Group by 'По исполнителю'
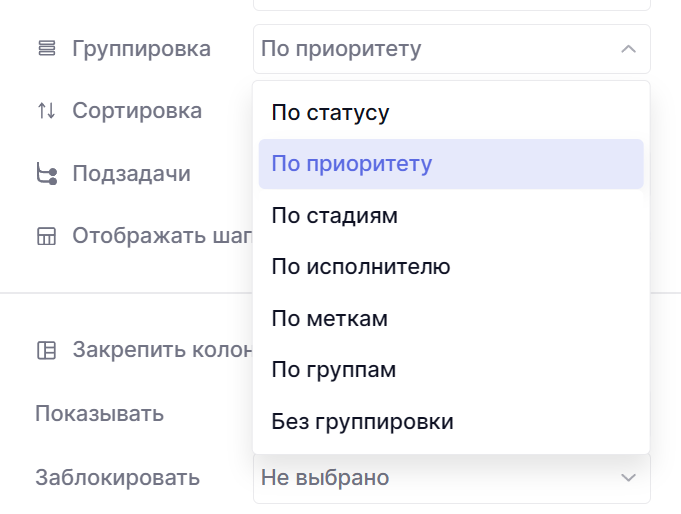The image size is (681, 514). click(x=360, y=267)
